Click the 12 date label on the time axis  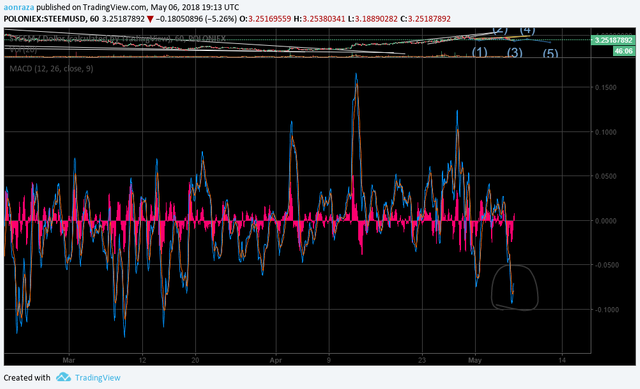(x=142, y=360)
